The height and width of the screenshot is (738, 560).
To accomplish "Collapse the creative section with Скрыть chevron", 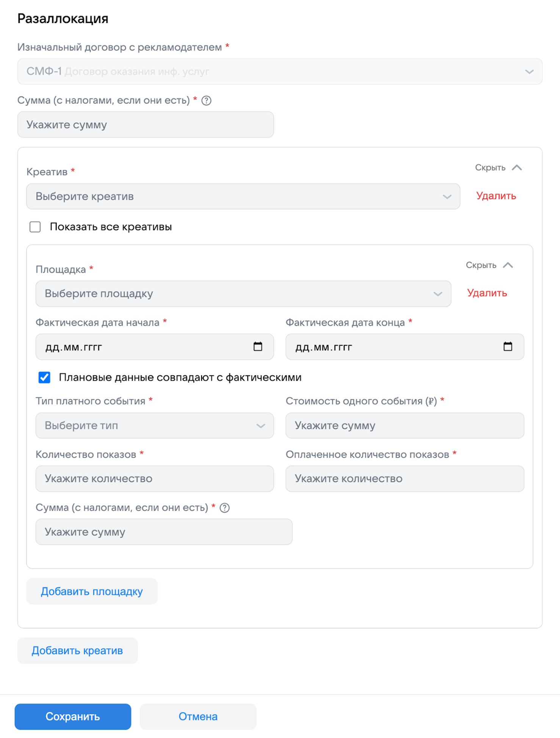I will (x=517, y=167).
